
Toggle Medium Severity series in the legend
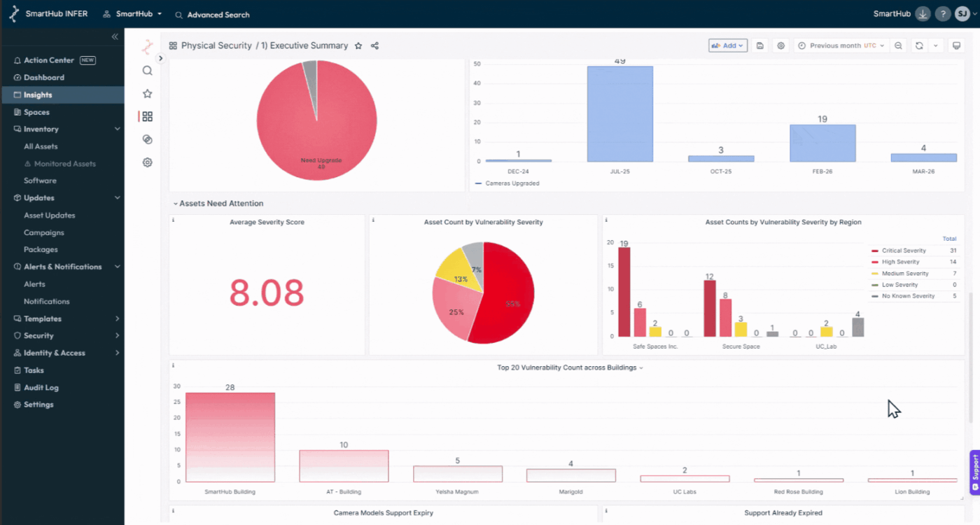904,274
